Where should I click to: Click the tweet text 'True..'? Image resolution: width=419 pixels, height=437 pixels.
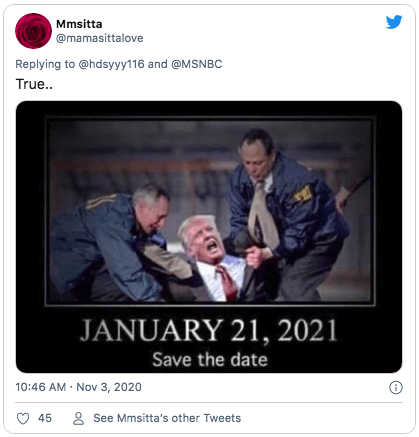click(x=34, y=84)
